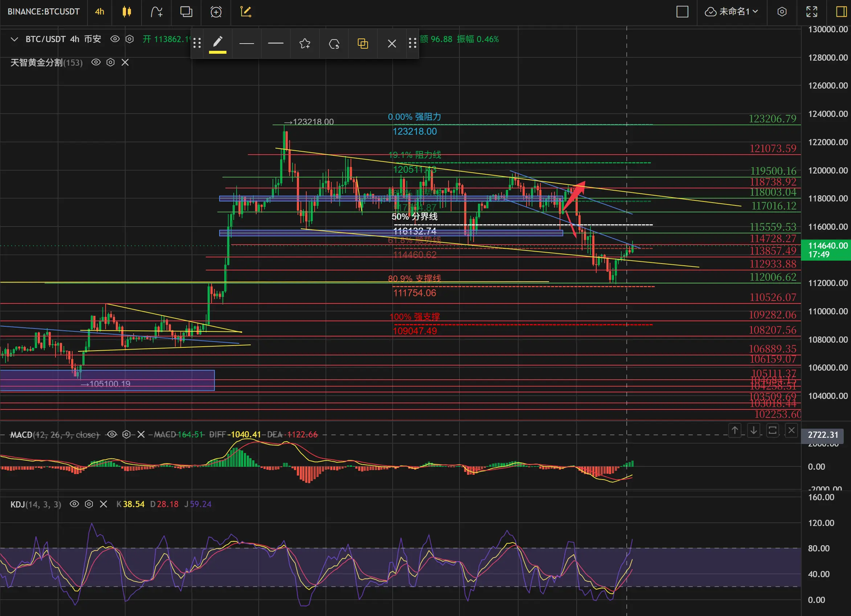Image resolution: width=851 pixels, height=616 pixels.
Task: Enter fullscreen chart mode
Action: 812,12
